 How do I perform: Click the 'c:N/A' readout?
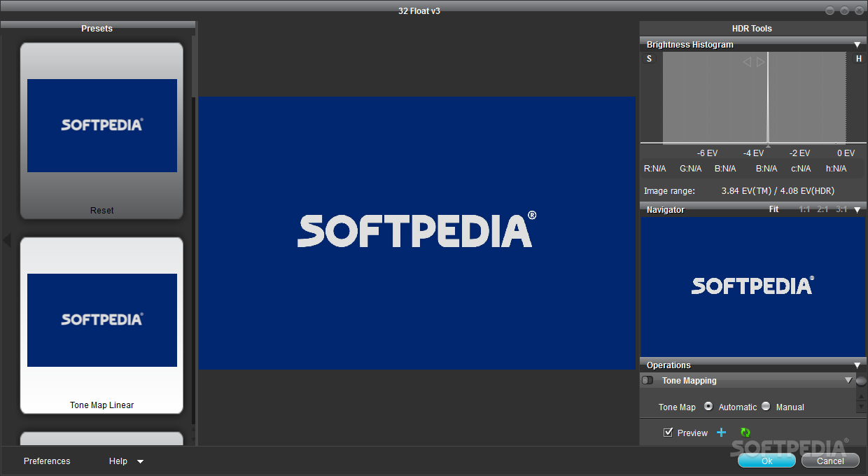click(801, 169)
